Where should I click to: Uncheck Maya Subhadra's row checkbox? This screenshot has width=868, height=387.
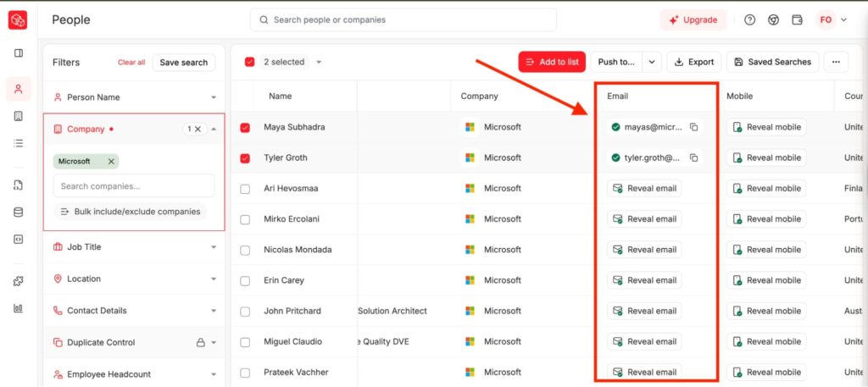245,128
